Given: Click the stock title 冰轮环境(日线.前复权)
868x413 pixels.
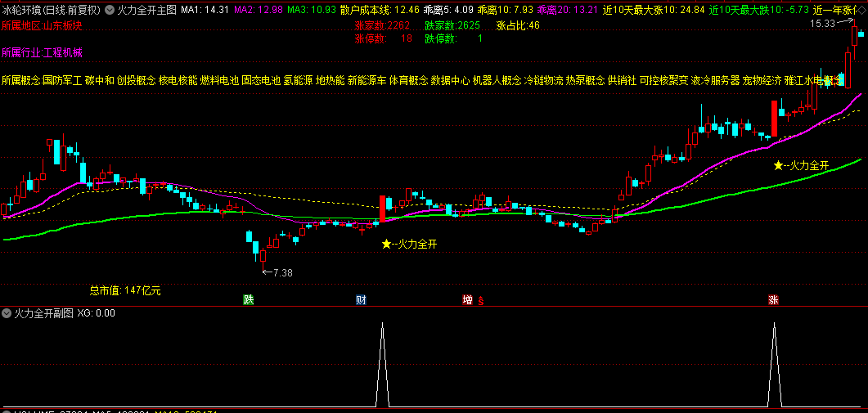Looking at the screenshot, I should pos(51,10).
